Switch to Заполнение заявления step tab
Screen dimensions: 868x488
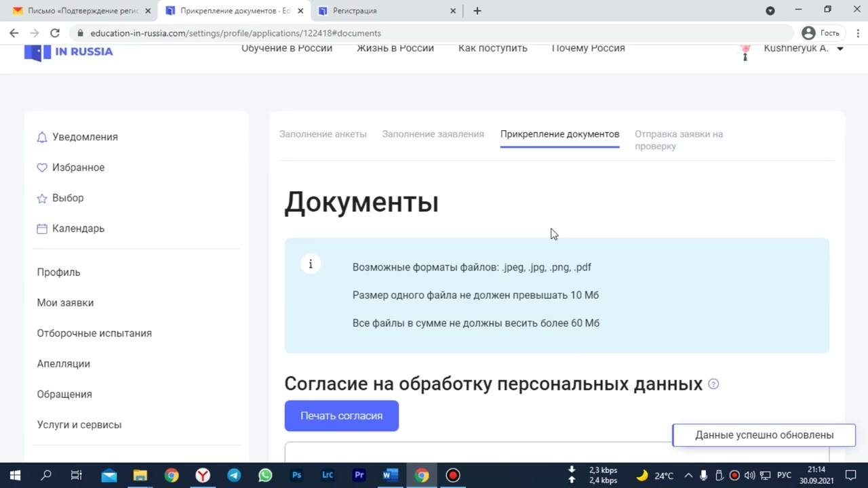[x=433, y=134]
